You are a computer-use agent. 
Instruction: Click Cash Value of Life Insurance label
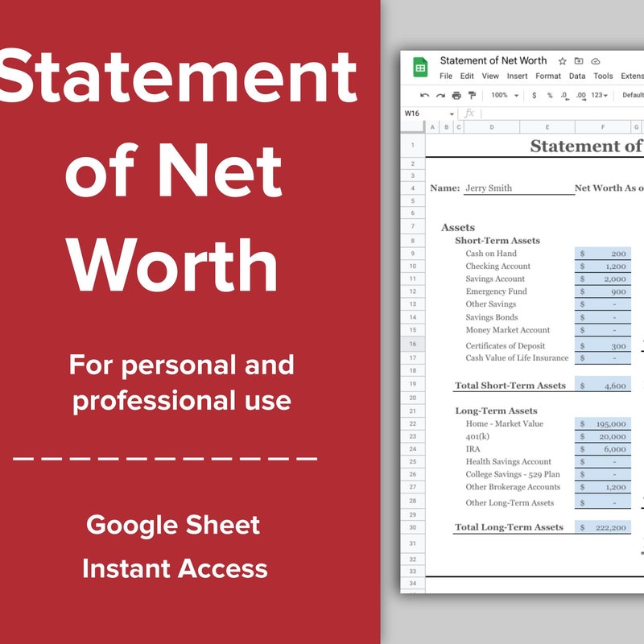click(517, 357)
